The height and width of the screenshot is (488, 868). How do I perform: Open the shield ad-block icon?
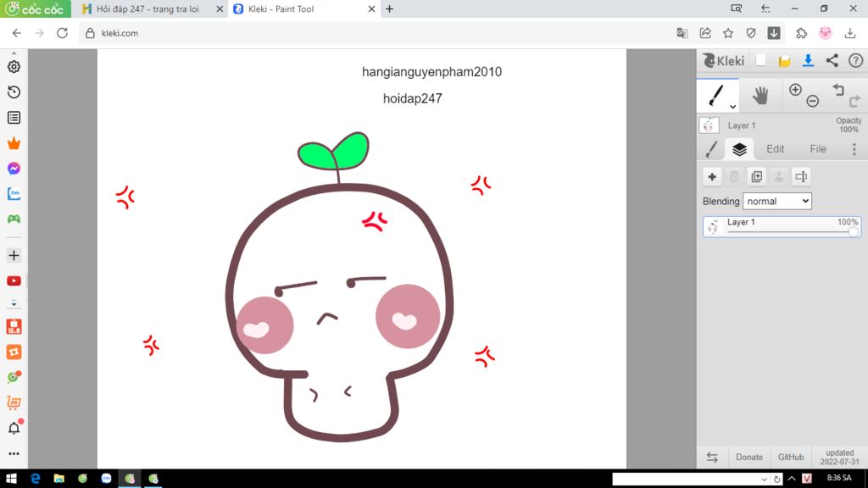(x=751, y=33)
